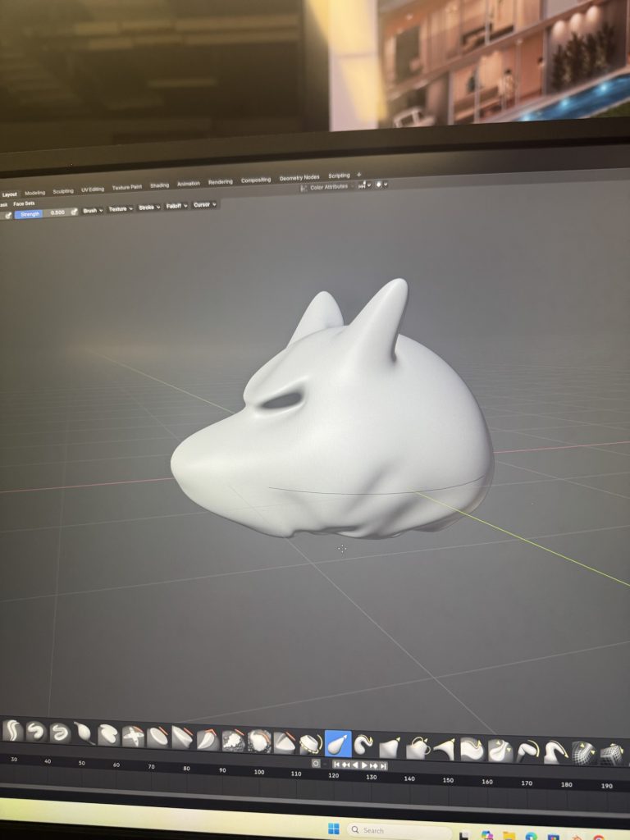Play the animation forward
Viewport: 630px width, 840px height.
[364, 765]
